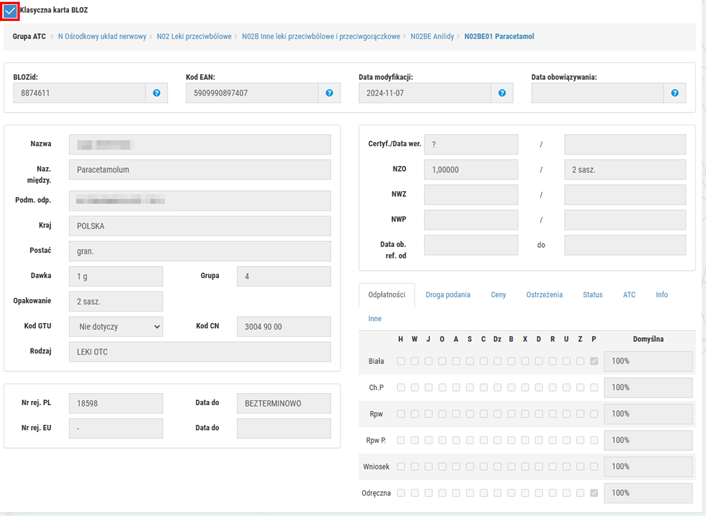Click help icon for Data obowiązywania
The width and height of the screenshot is (706, 516).
click(675, 93)
